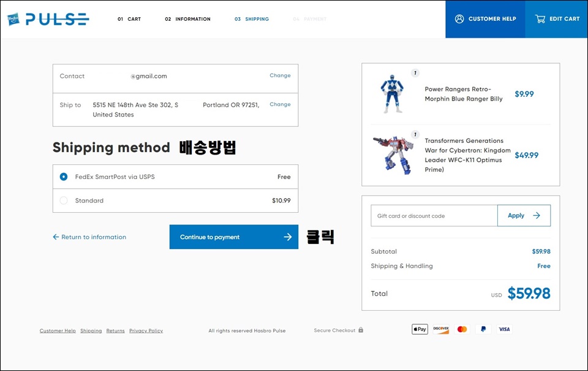
Task: Change the contact email
Action: click(x=280, y=75)
